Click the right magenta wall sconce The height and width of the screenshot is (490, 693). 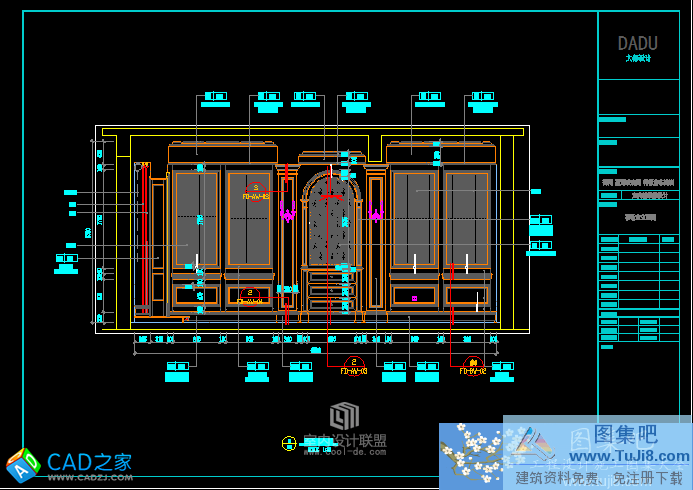376,213
